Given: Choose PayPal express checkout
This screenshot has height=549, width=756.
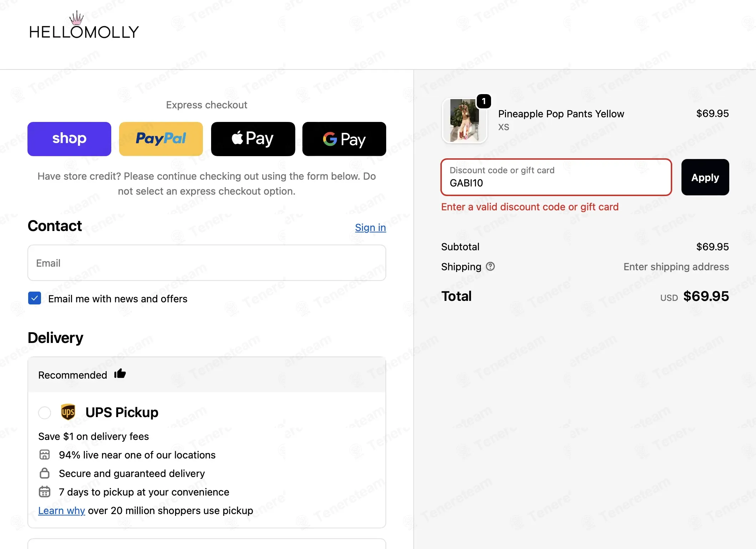Looking at the screenshot, I should click(161, 139).
